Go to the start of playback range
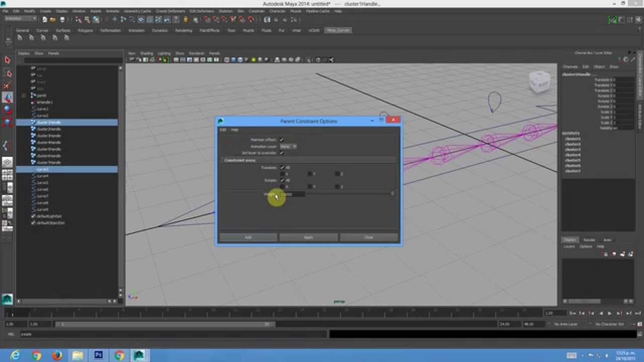This screenshot has width=644, height=362. coord(573,313)
